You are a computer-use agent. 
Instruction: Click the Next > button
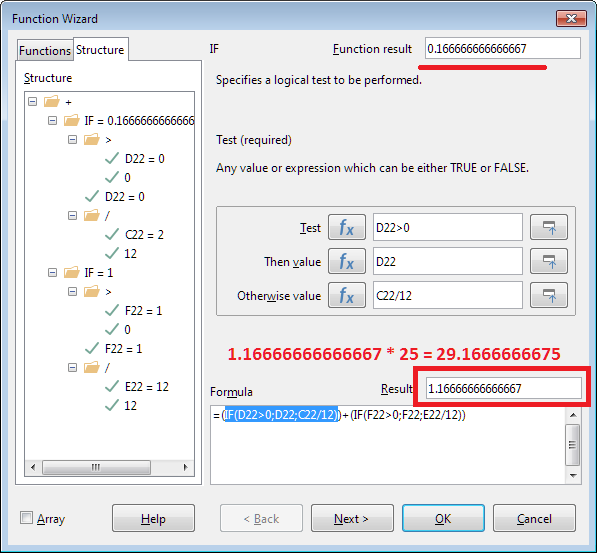click(352, 518)
